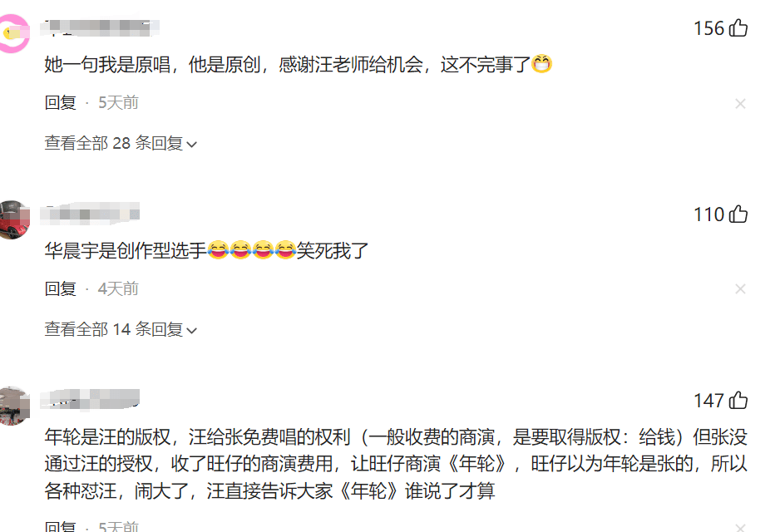Click chevron beside 28 条回复
775x532 pixels.
(192, 145)
